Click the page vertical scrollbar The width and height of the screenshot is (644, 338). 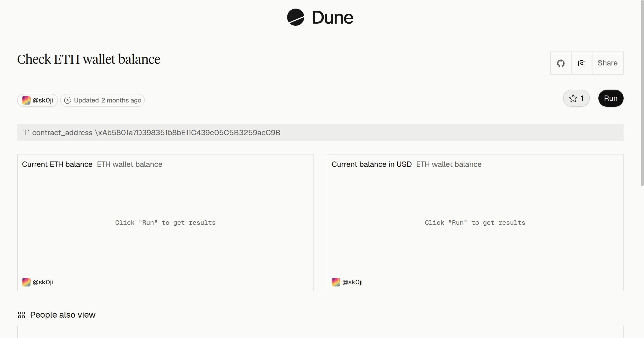coord(642,93)
